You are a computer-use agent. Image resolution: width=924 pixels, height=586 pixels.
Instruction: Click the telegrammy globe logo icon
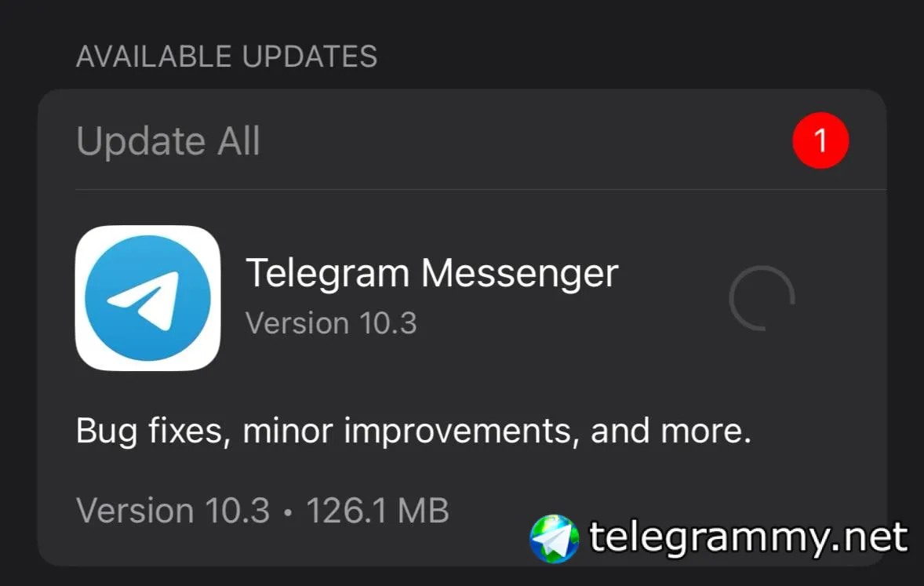tap(554, 538)
